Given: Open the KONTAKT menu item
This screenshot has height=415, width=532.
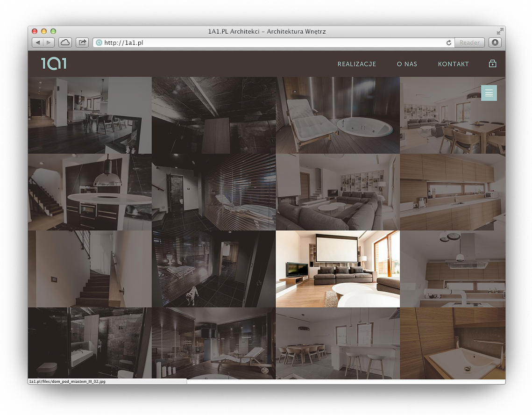Looking at the screenshot, I should [453, 64].
